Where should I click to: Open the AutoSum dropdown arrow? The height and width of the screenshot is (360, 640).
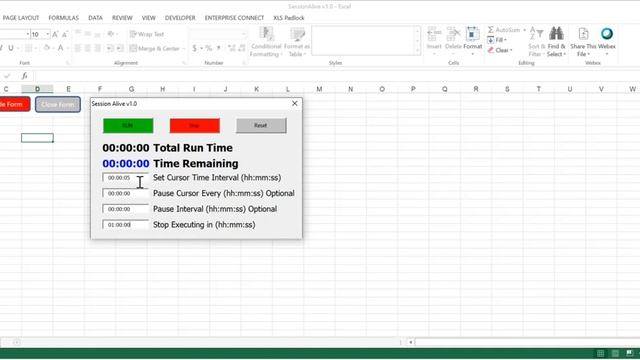[524, 30]
